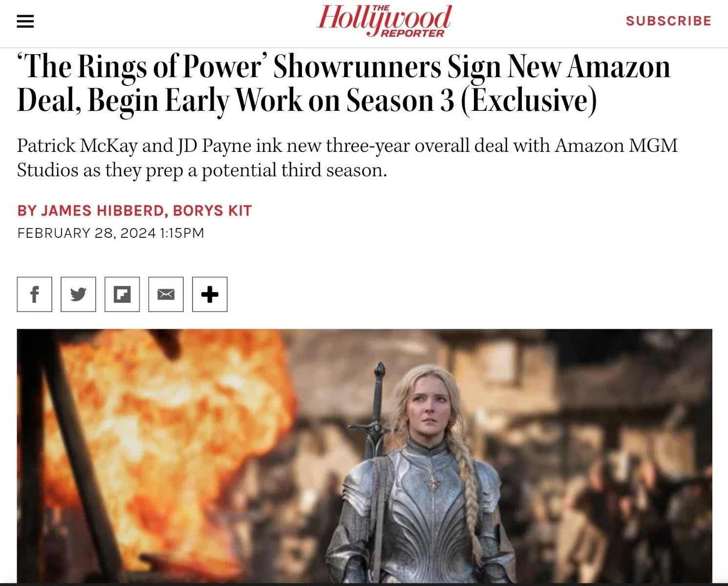Open author James Hibberd's page
Image resolution: width=728 pixels, height=586 pixels.
(x=102, y=210)
